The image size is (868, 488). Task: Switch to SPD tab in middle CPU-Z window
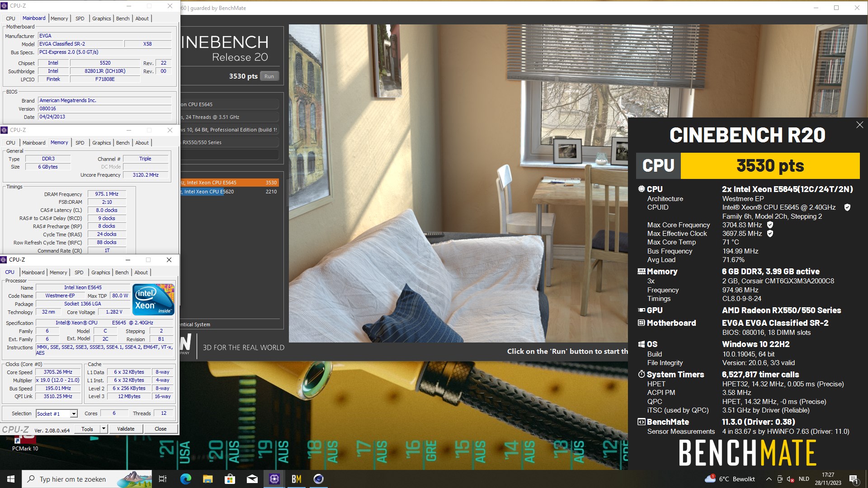[x=80, y=143]
